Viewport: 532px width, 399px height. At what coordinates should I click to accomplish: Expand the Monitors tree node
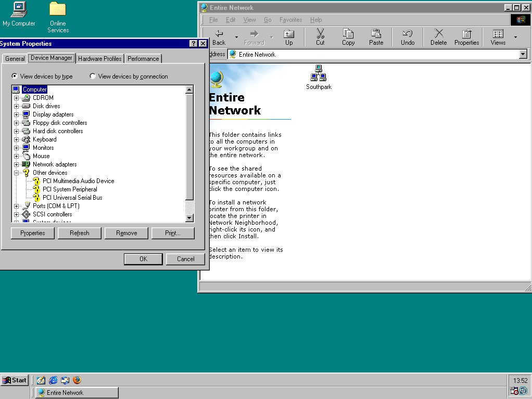click(x=16, y=148)
